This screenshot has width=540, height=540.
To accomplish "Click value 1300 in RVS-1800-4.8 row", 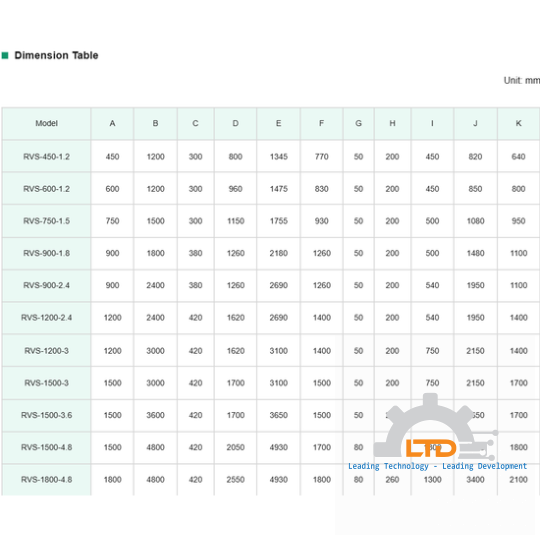I will click(x=432, y=480).
